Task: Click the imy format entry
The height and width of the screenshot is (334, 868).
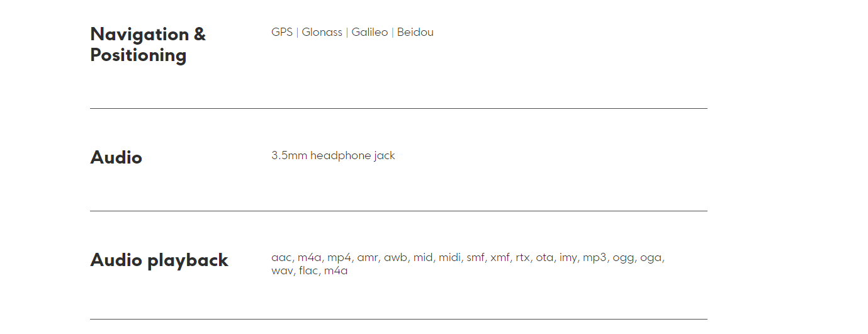Action: [x=568, y=258]
